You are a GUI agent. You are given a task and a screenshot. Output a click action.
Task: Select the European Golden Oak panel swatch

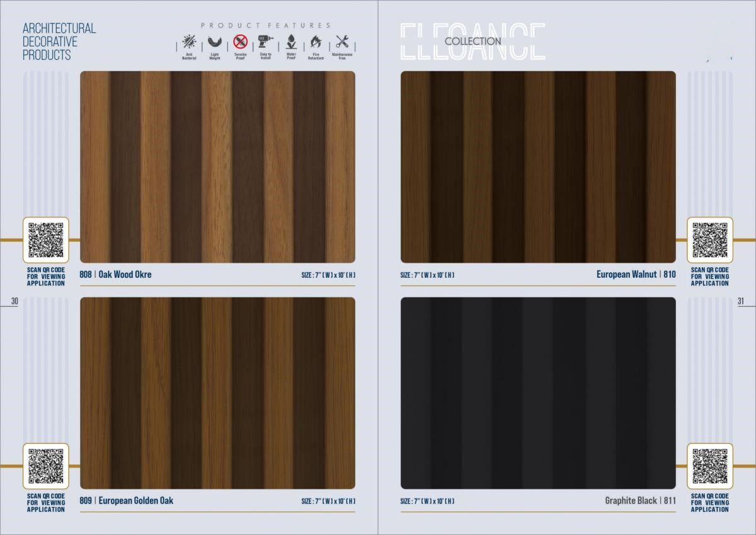point(217,393)
